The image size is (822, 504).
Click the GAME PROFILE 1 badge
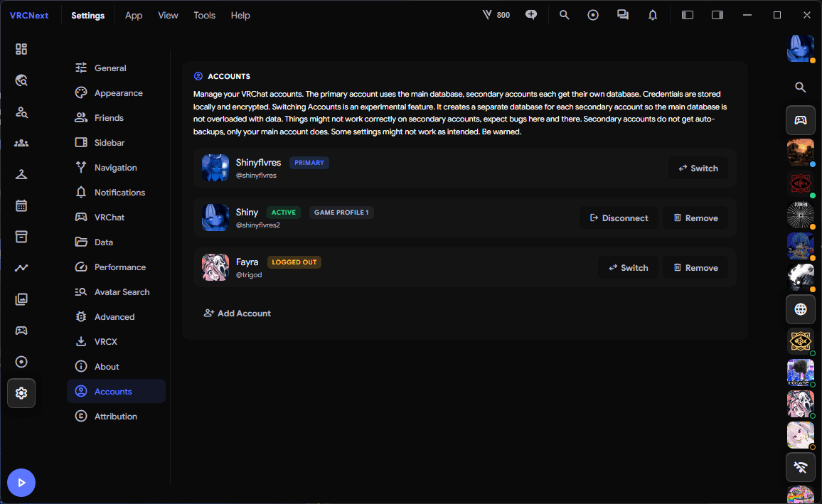point(341,212)
